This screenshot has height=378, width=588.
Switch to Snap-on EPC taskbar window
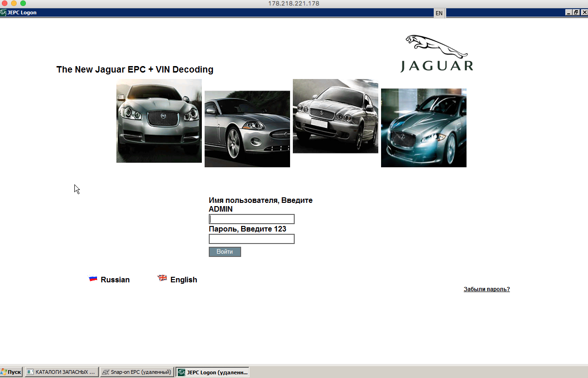137,372
